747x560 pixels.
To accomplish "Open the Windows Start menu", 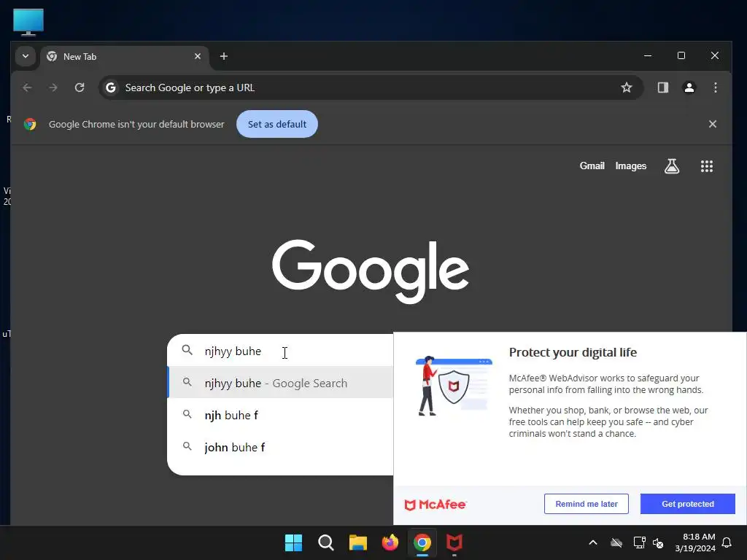I will point(293,542).
